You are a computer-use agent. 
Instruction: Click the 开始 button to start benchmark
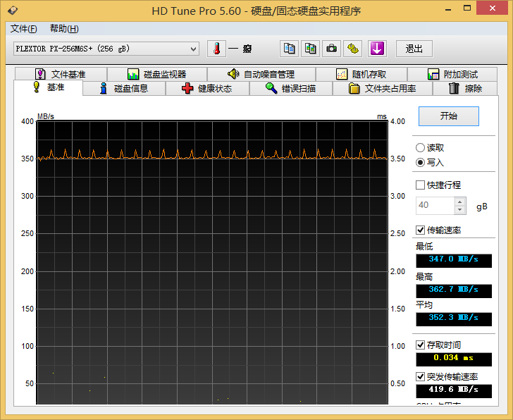(448, 116)
